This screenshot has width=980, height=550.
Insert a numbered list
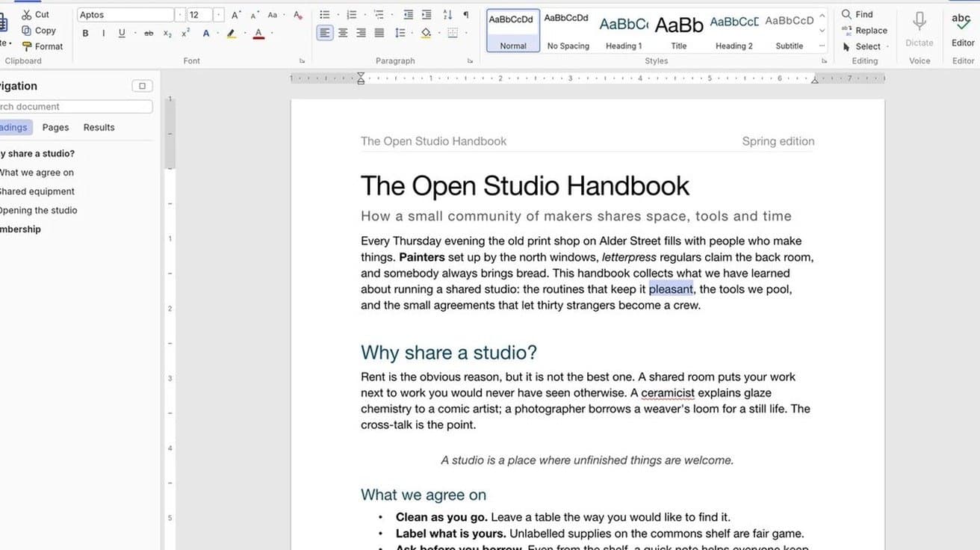pos(352,15)
